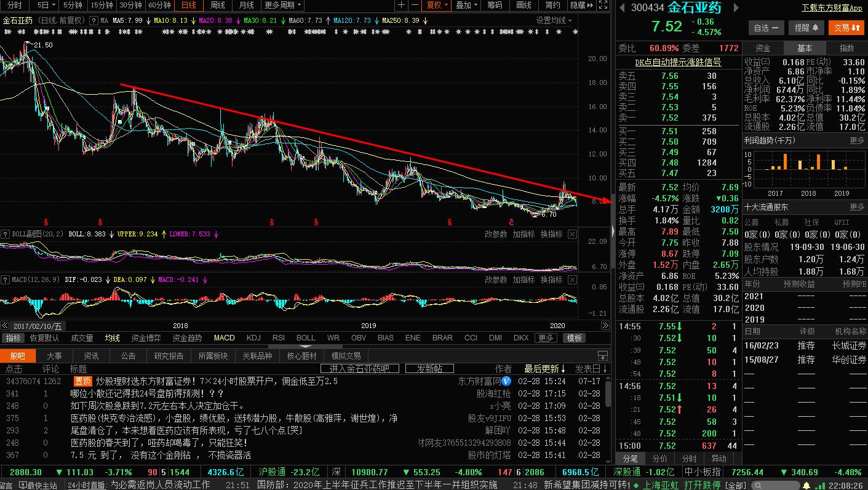
Task: Zoom out the chart with the minus icon
Action: (415, 6)
